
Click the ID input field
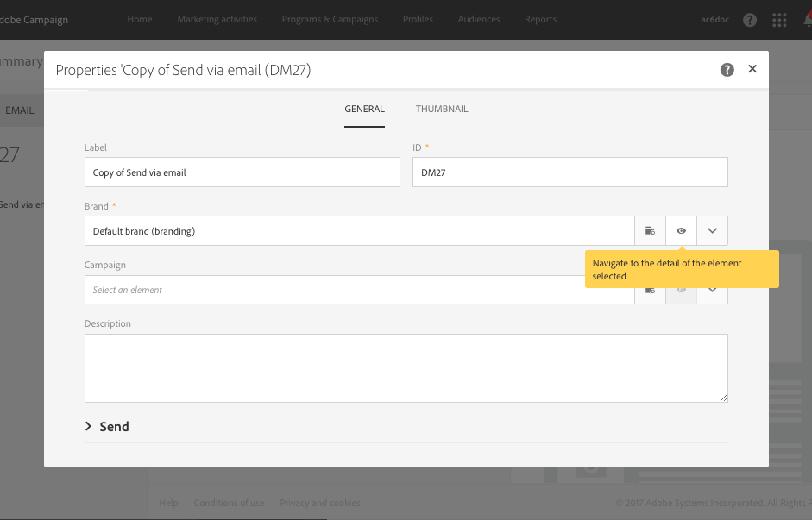(570, 172)
